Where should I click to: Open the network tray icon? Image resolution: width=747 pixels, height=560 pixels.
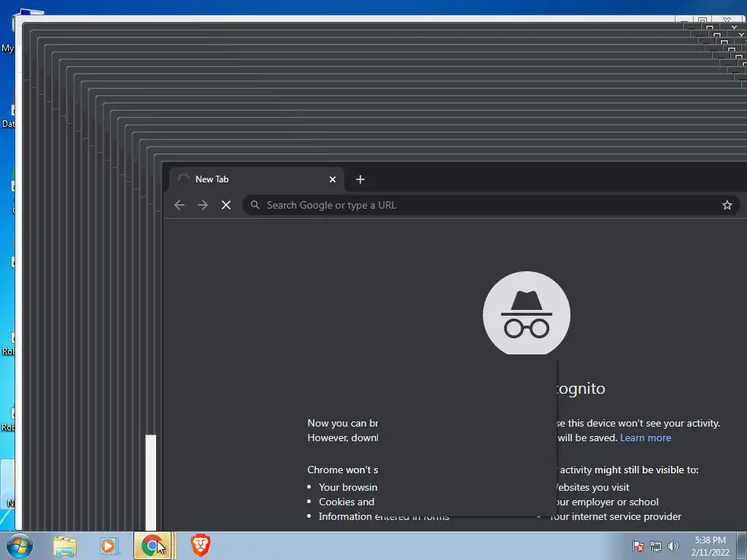(656, 547)
